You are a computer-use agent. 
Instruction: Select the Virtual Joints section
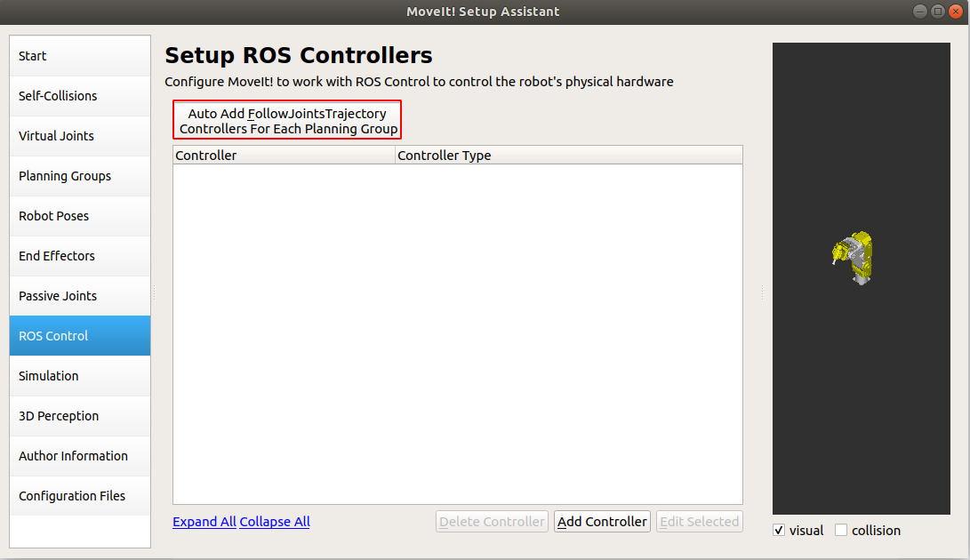coord(79,135)
